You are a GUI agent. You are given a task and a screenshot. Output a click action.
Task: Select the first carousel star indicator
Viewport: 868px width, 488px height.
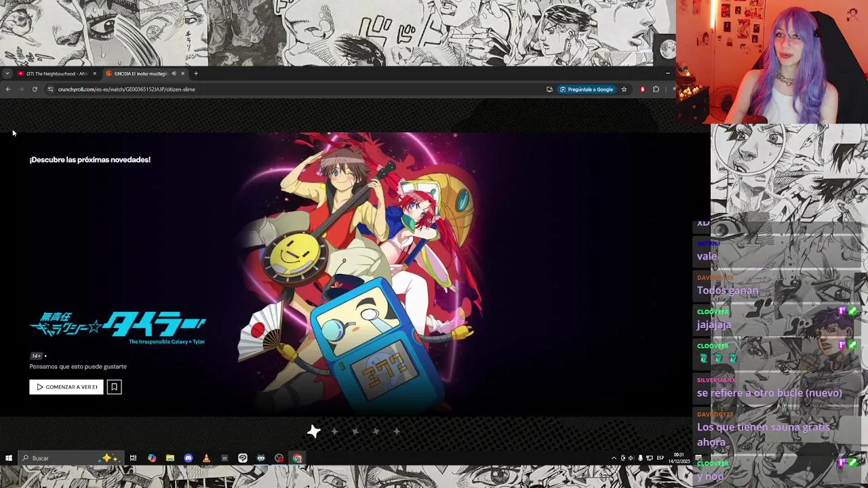click(x=313, y=431)
